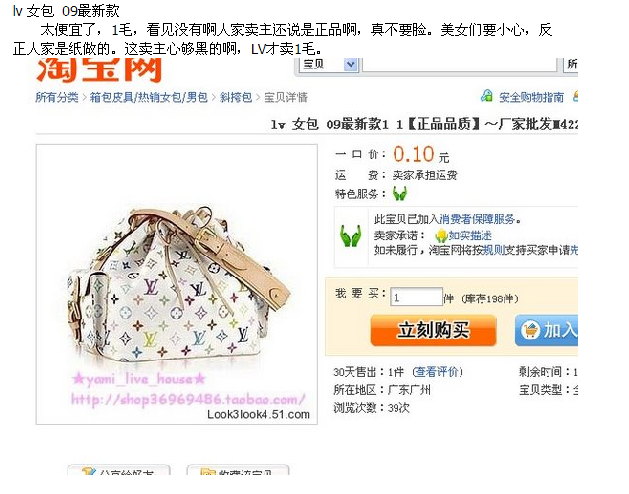Go to 箱包皮具/热销女包/男包 category
The image size is (629, 494).
pyautogui.click(x=148, y=97)
